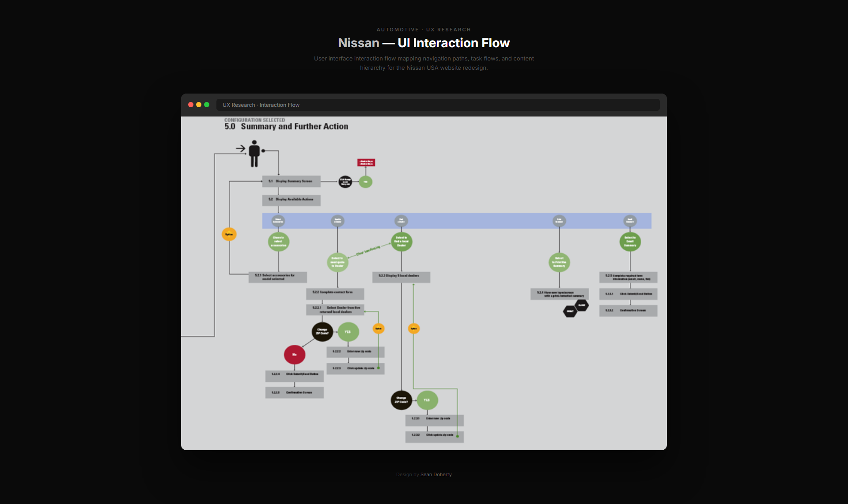Screen dimensions: 848x504
Task: Click the green 'Select to Email Summary' node
Action: point(630,242)
